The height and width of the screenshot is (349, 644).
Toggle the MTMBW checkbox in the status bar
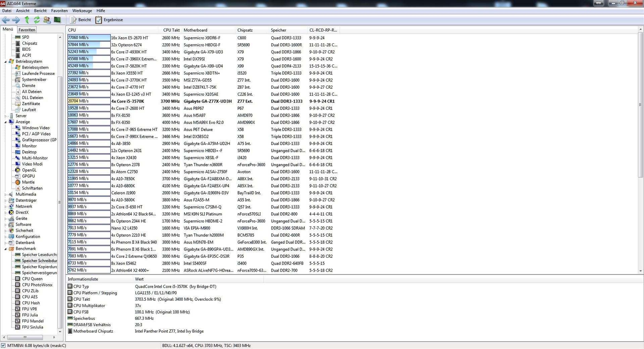pyautogui.click(x=3, y=346)
